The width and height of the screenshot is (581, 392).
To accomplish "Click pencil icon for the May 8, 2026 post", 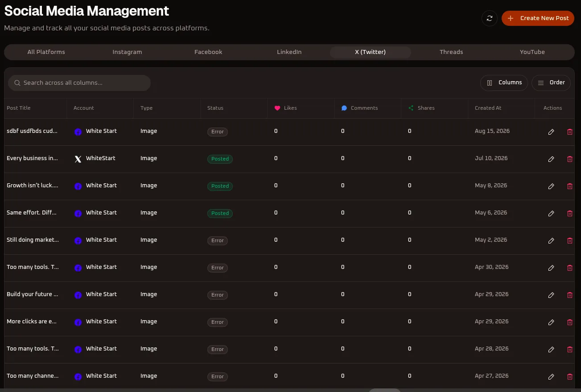I will pyautogui.click(x=551, y=186).
